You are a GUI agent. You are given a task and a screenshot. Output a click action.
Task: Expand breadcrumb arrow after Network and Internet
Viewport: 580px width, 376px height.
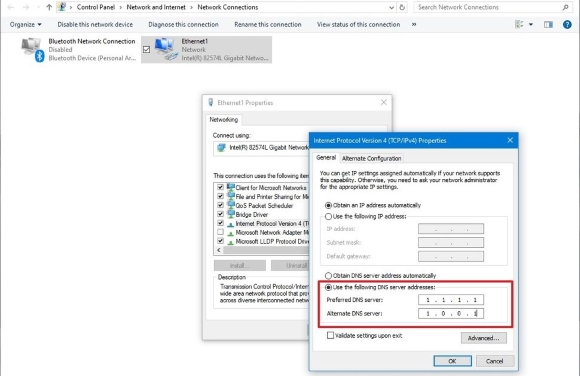191,7
